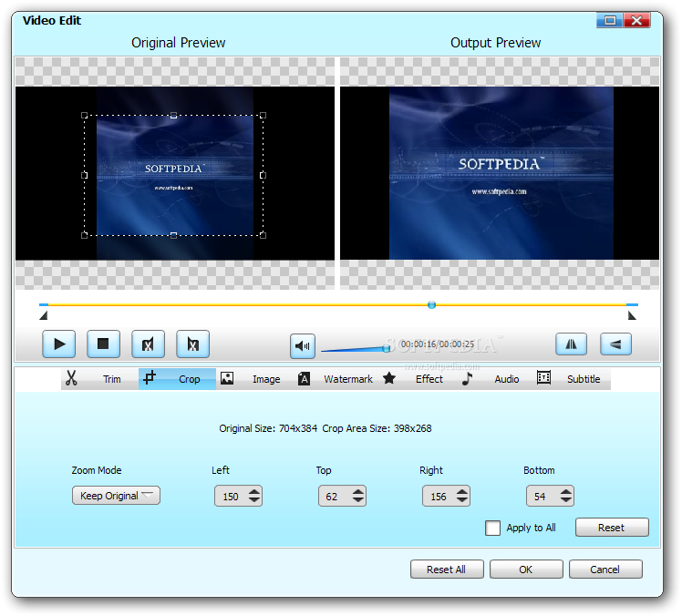Click the crop box top-middle handle
The height and width of the screenshot is (616, 682).
coord(173,115)
